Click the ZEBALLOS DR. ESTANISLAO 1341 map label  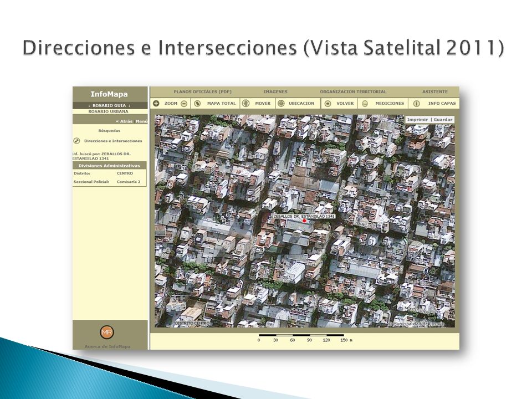(x=304, y=216)
